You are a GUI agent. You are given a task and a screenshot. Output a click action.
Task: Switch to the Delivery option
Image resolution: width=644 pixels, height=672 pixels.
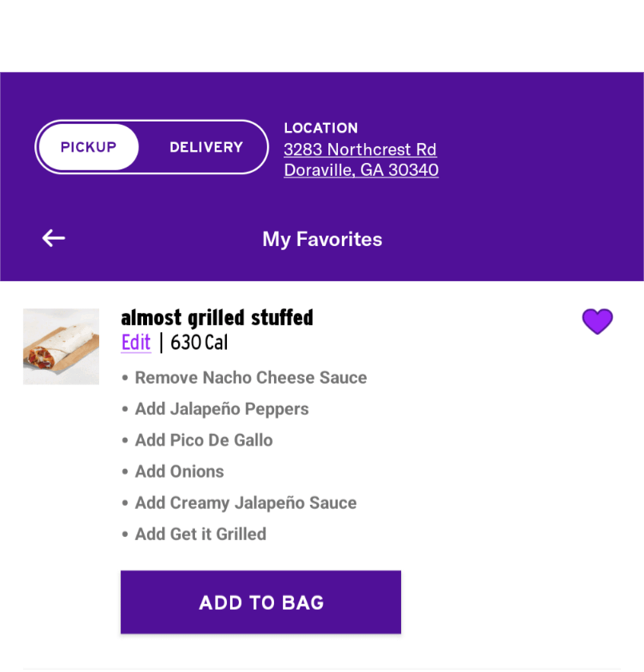(x=206, y=147)
